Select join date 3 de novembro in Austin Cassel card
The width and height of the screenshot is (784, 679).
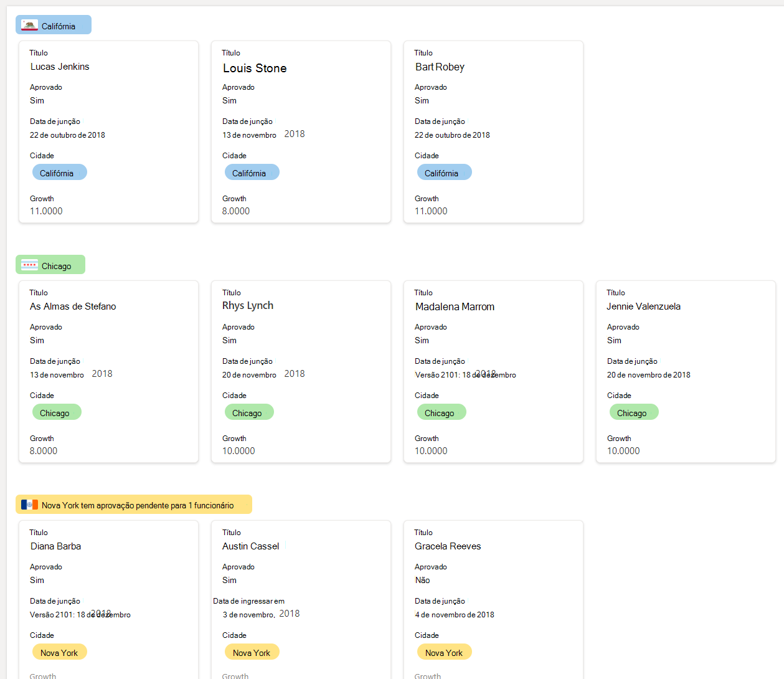(x=249, y=615)
